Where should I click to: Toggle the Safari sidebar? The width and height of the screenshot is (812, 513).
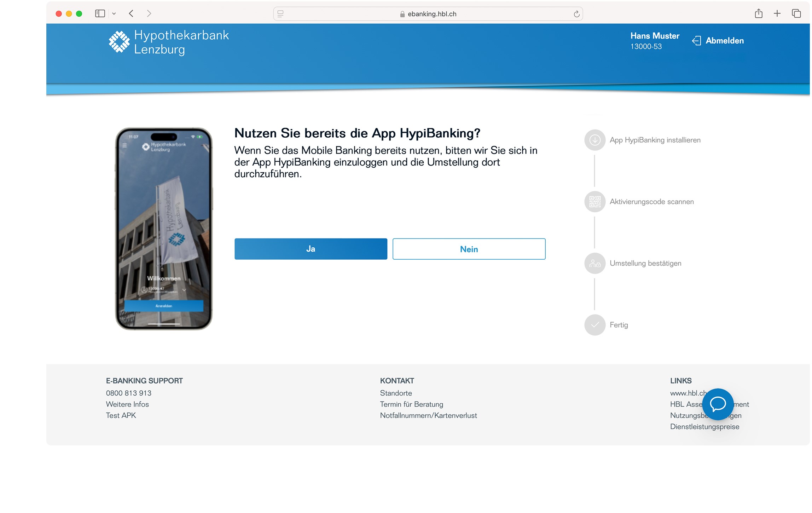click(100, 13)
